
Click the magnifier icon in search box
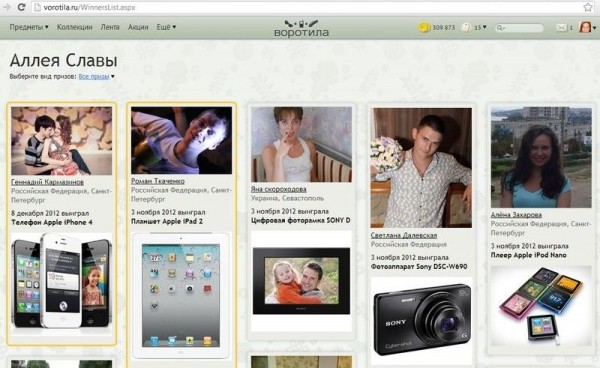tap(500, 28)
